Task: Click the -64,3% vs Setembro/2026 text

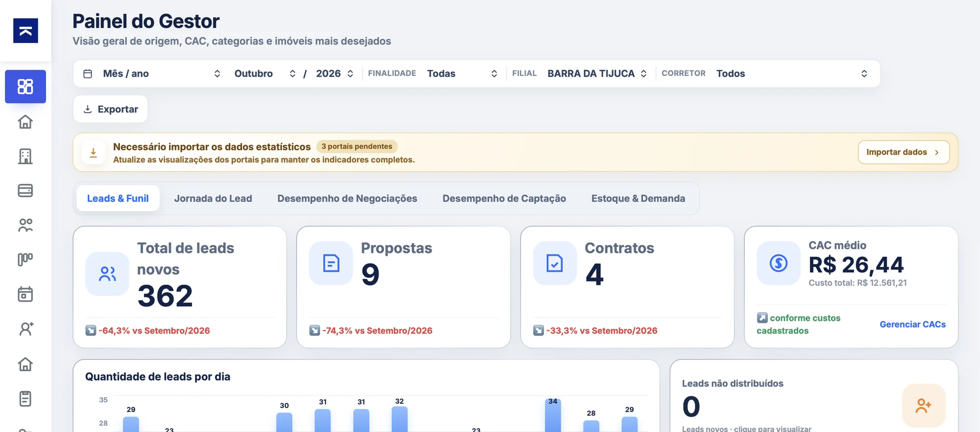Action: (154, 331)
